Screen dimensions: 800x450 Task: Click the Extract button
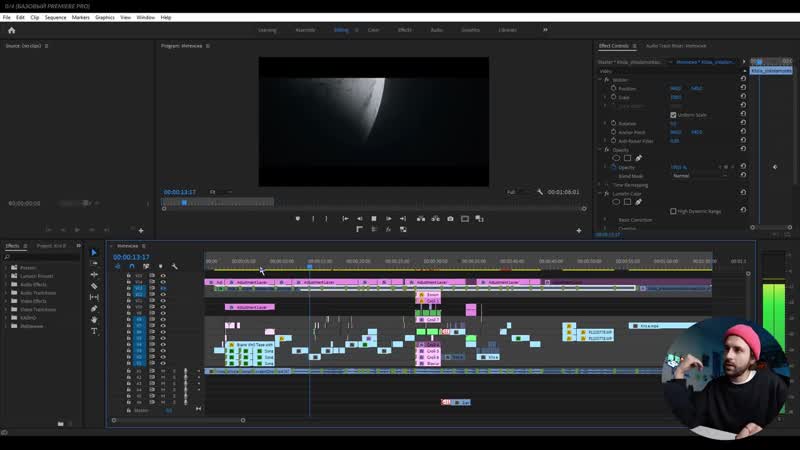click(436, 218)
